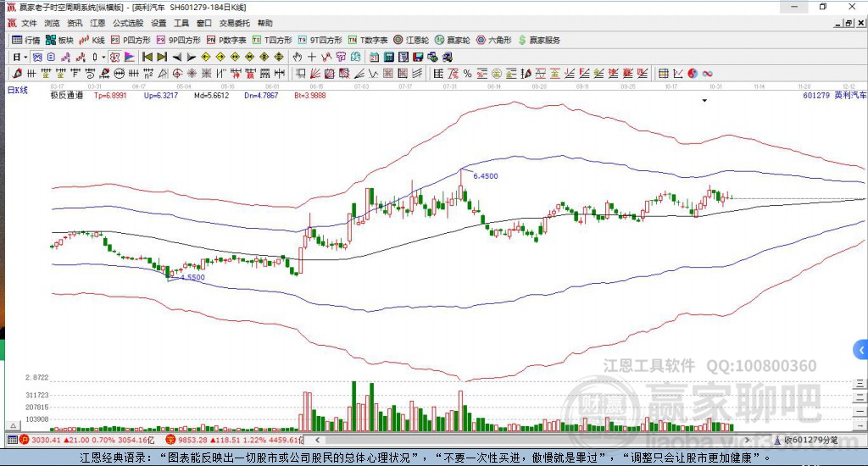Open the 交易委托 menu
The image size is (868, 466).
(x=234, y=23)
